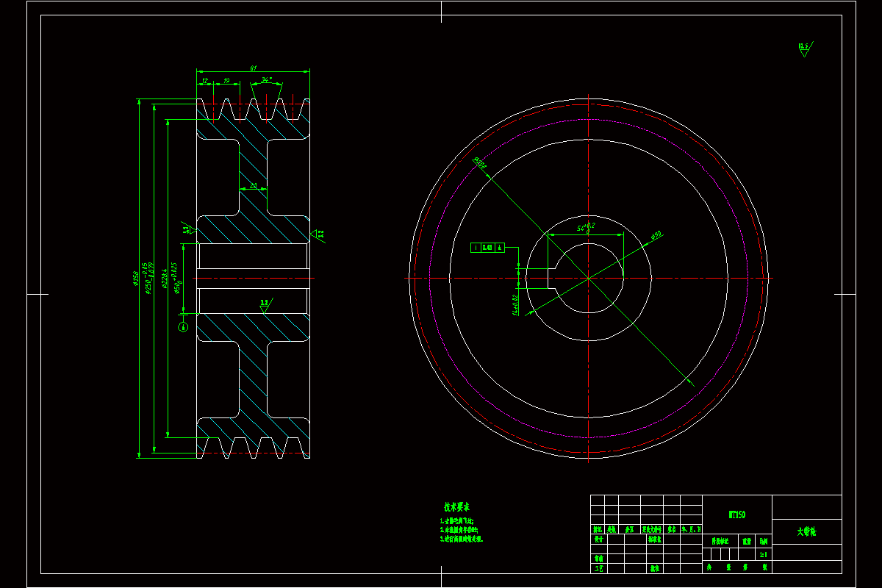This screenshot has width=882, height=588.
Task: Select the HT150 material cell in title block
Action: coord(737,515)
